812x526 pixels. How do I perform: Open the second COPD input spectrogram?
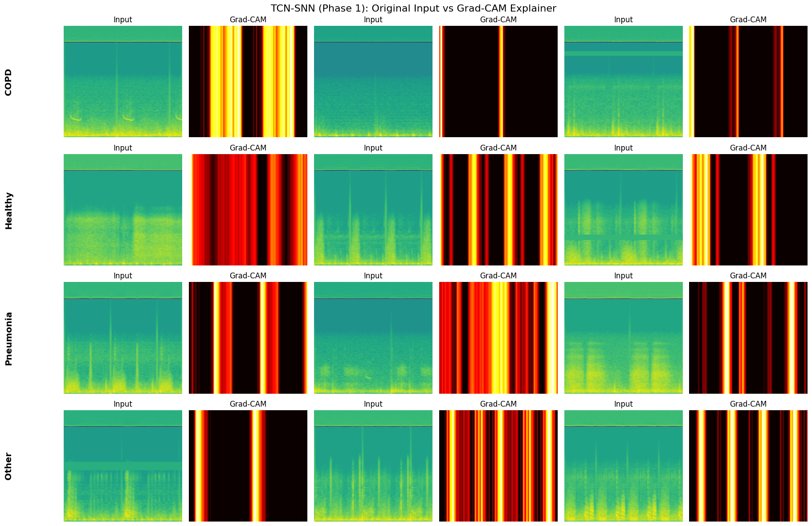[x=373, y=80]
